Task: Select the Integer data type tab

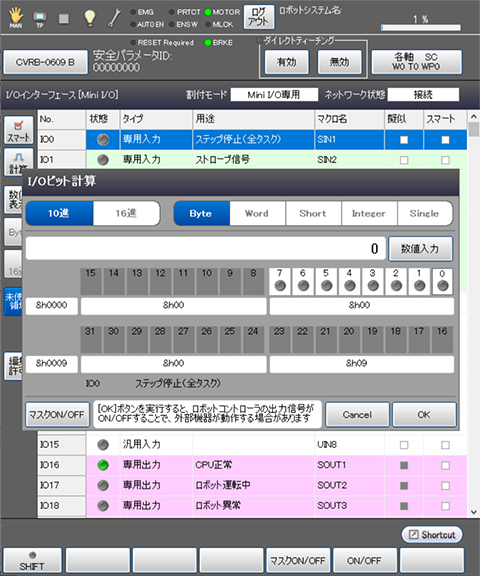Action: 369,213
